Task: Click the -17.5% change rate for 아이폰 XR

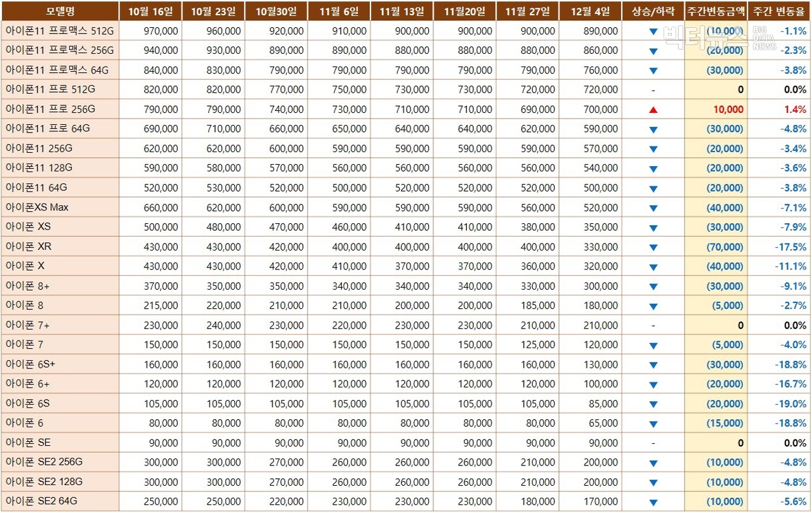Action: [790, 247]
